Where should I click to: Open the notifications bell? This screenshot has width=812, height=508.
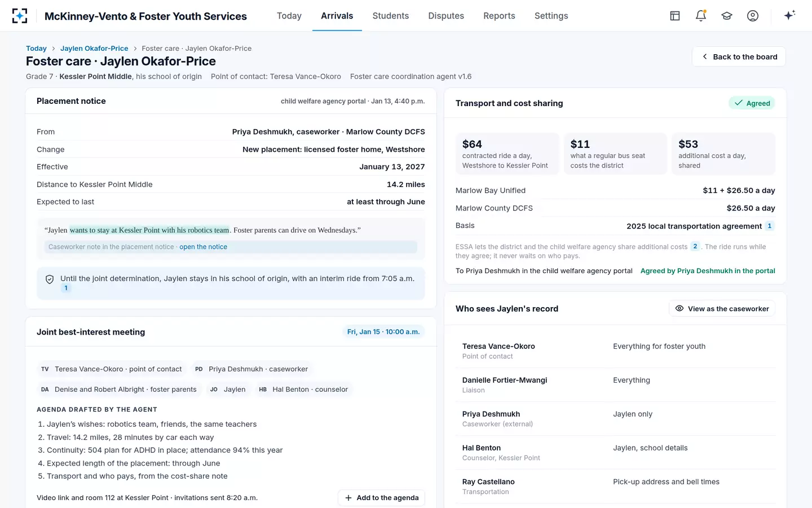(701, 16)
